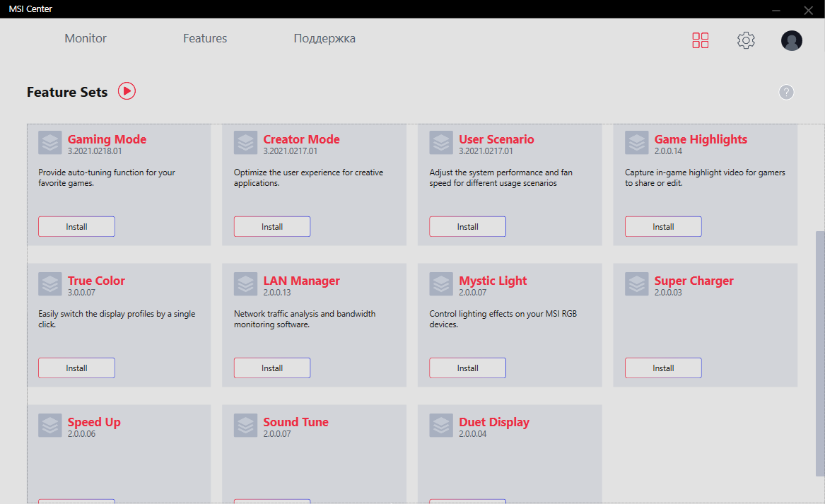Screen dimensions: 825x504
Task: Select the Sound Tune title
Action: 296,423
